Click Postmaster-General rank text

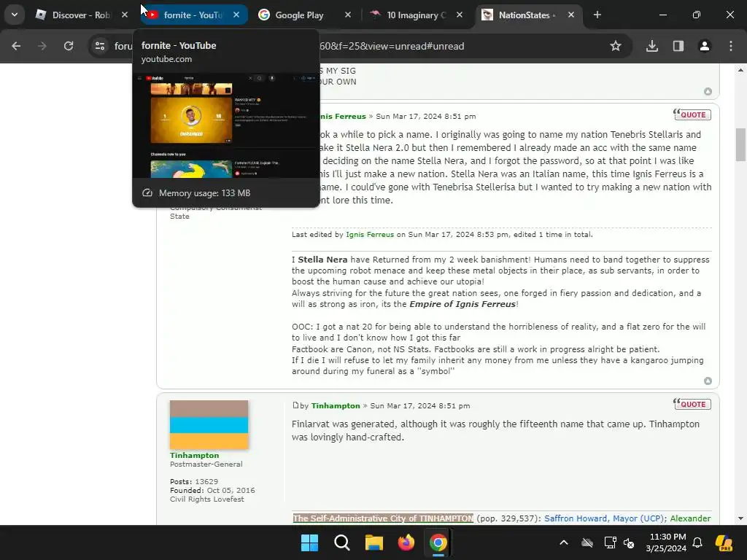coord(206,464)
